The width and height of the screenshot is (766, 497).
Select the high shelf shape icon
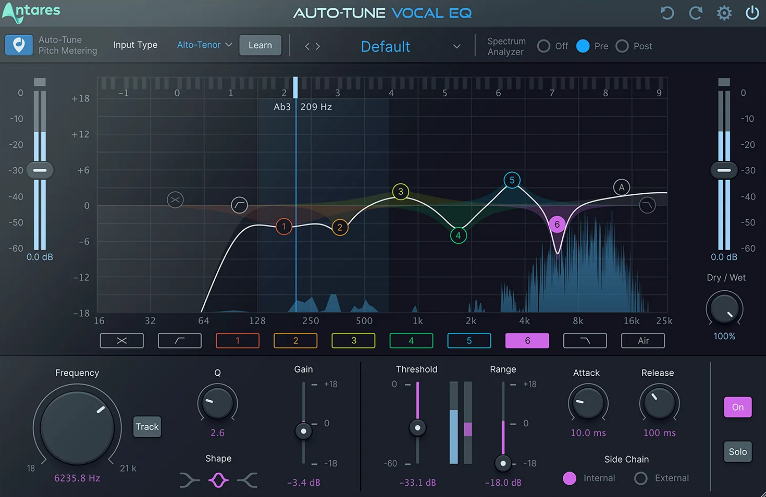point(248,480)
